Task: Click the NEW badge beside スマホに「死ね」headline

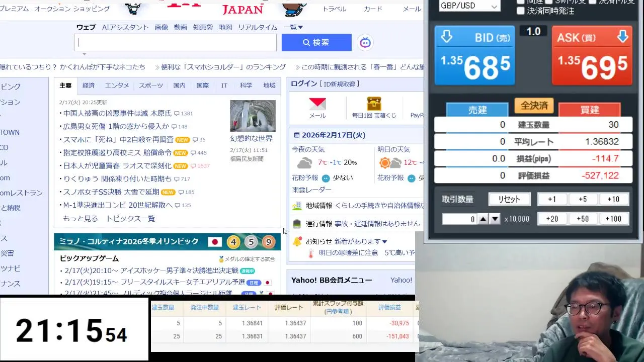Action: pos(183,140)
